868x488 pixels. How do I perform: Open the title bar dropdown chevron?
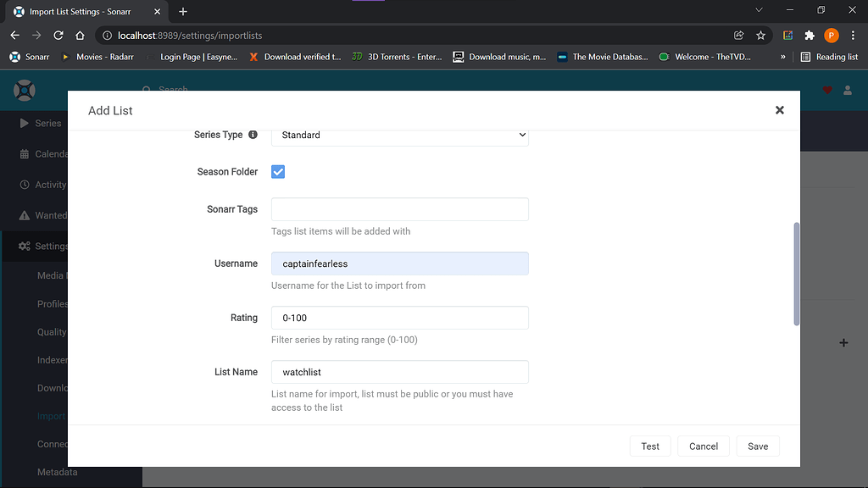coord(759,10)
